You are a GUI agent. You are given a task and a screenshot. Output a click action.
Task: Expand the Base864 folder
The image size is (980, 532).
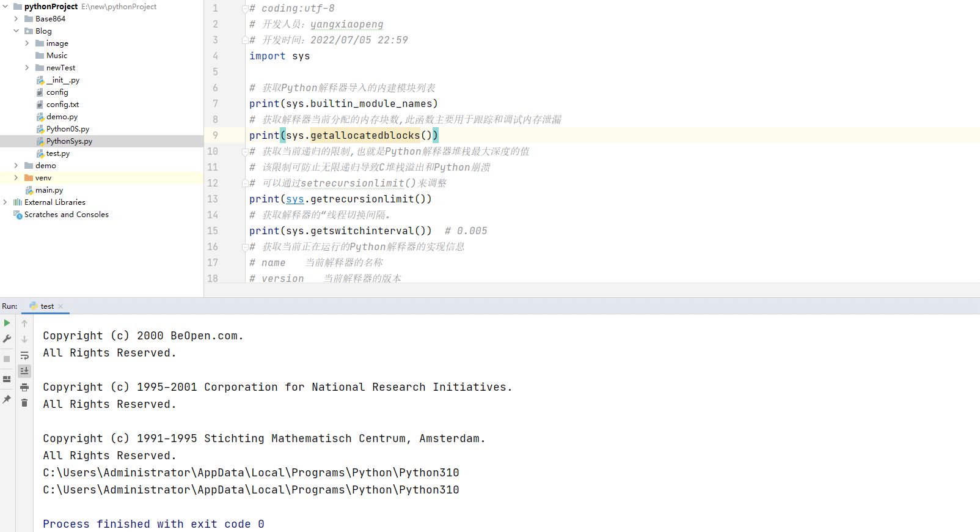pos(16,19)
